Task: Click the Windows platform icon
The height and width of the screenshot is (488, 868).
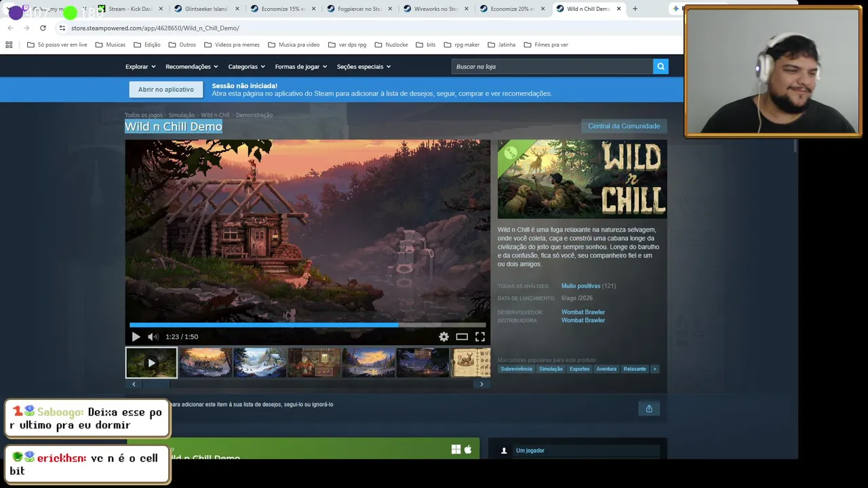Action: [456, 449]
